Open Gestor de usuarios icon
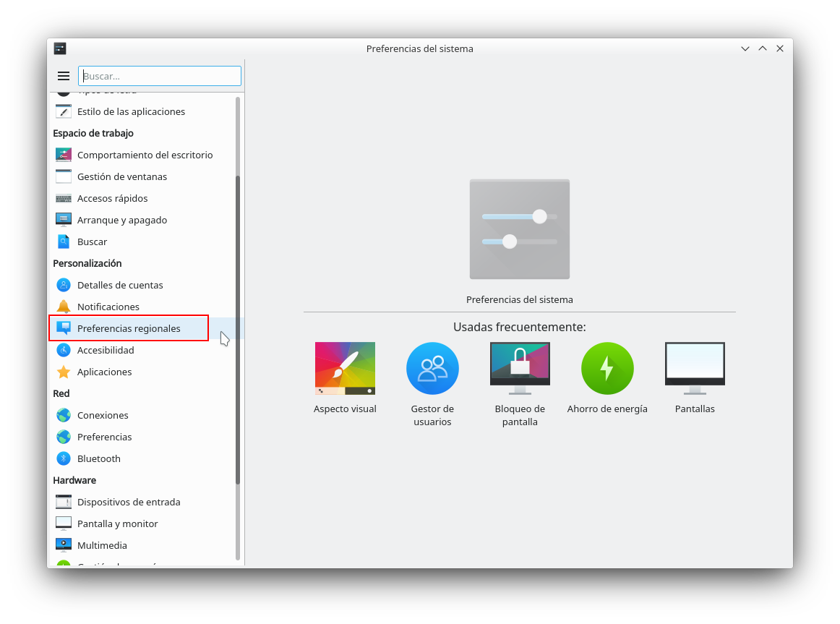This screenshot has height=624, width=840. pos(432,369)
